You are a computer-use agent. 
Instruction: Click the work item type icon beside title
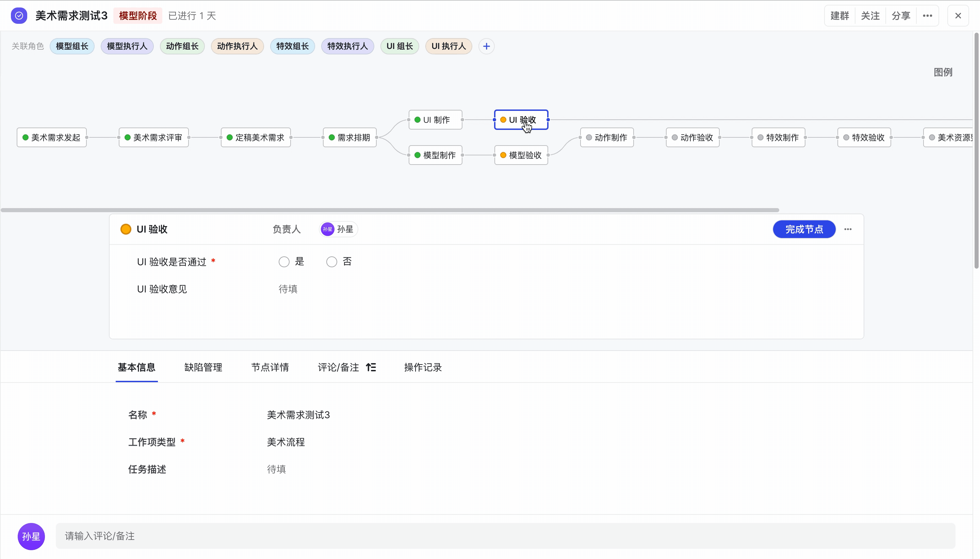coord(19,16)
